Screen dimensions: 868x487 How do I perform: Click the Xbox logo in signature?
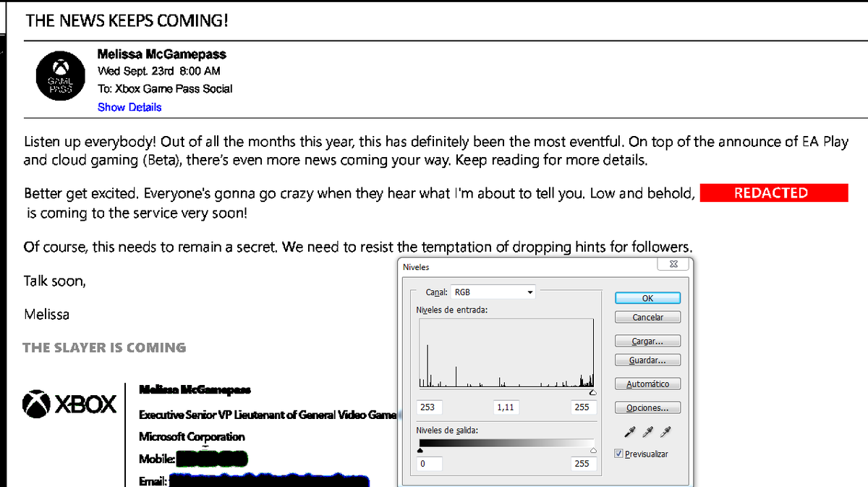click(69, 404)
